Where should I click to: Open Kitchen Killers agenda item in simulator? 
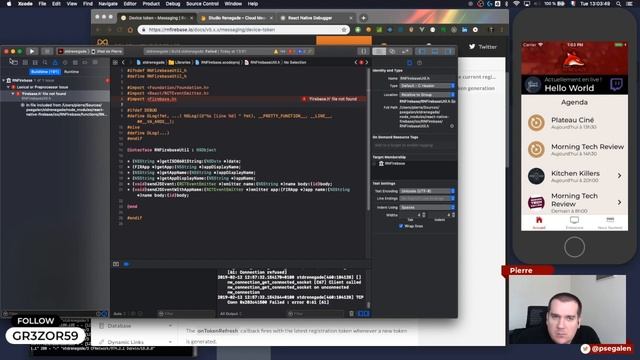pos(574,176)
